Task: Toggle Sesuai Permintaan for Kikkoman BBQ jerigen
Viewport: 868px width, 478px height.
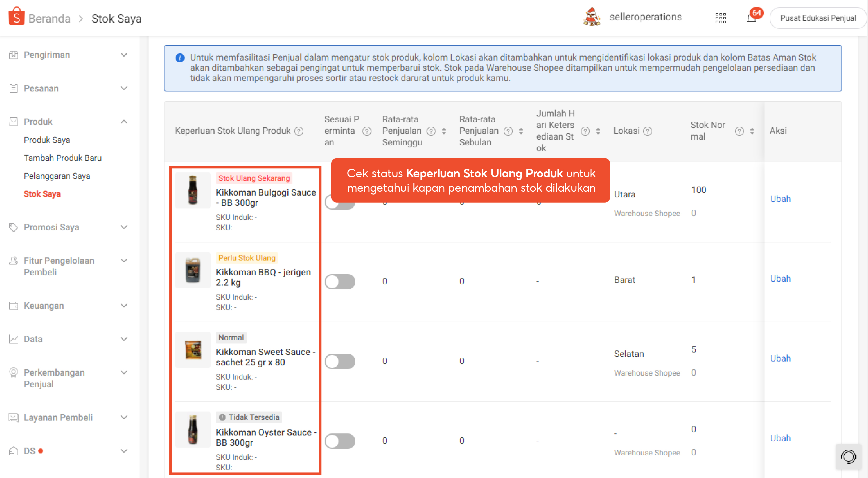Action: pos(340,281)
